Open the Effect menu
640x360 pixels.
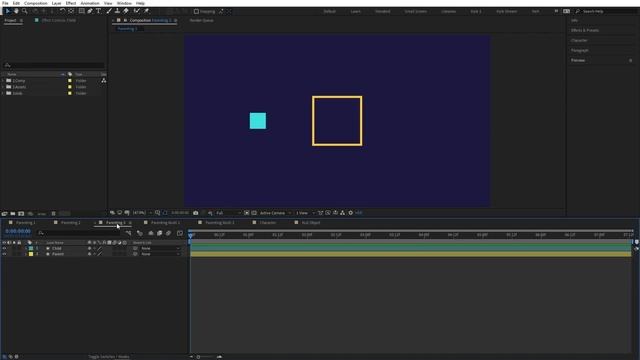71,3
